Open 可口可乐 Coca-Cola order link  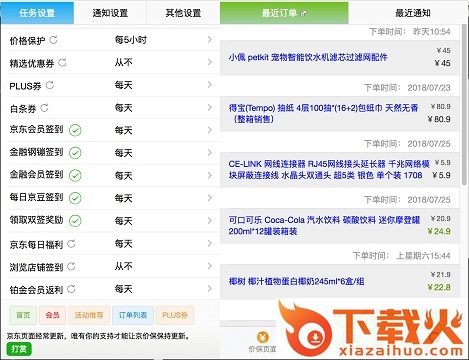pos(324,225)
